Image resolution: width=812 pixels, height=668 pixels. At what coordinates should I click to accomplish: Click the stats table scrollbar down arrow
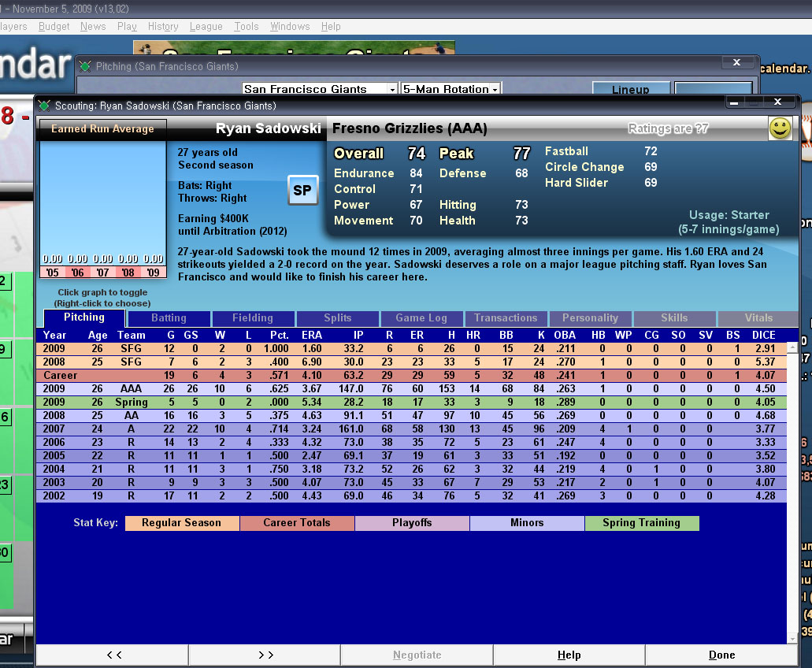(792, 639)
